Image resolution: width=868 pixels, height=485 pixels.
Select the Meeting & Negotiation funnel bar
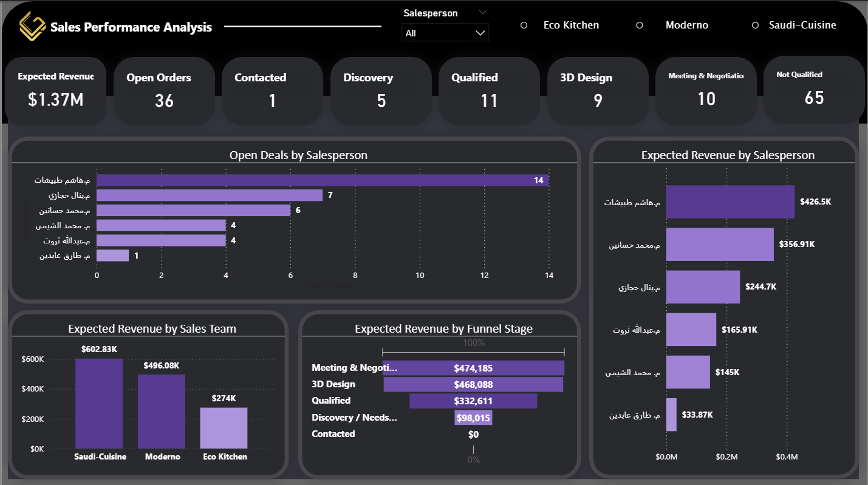(473, 368)
